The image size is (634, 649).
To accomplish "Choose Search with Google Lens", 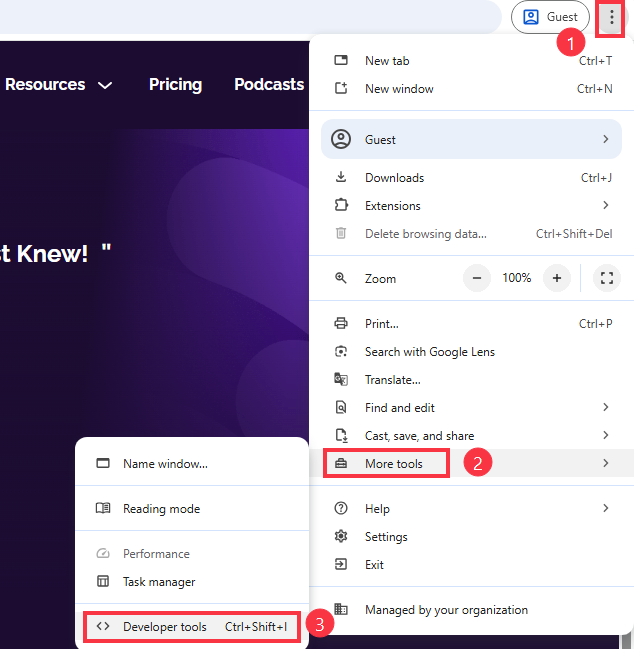I will (472, 352).
